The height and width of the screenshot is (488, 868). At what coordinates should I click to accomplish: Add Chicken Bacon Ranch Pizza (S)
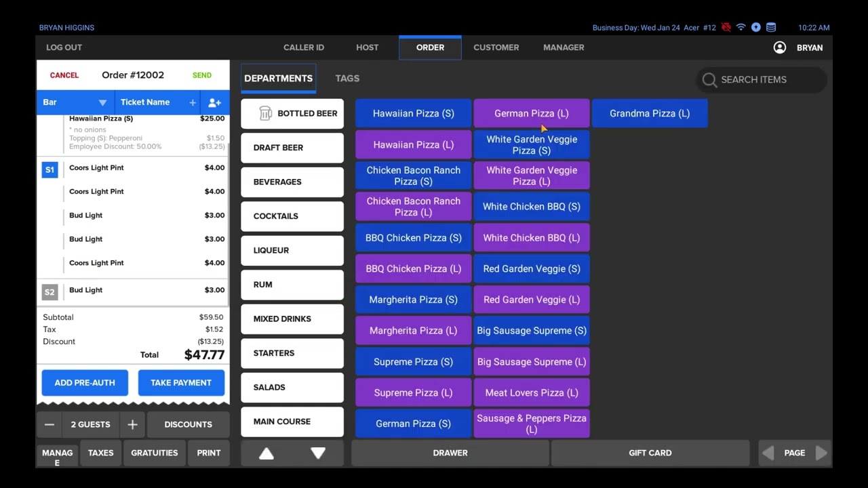[x=414, y=176]
